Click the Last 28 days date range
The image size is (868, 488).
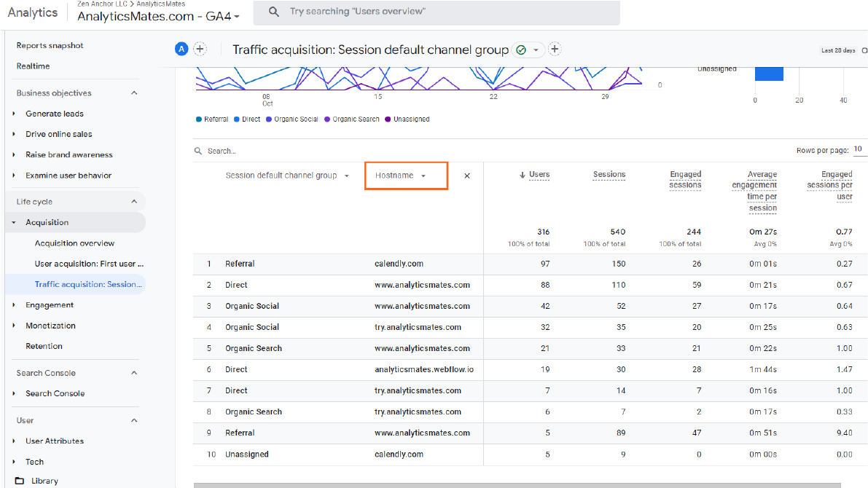tap(838, 50)
